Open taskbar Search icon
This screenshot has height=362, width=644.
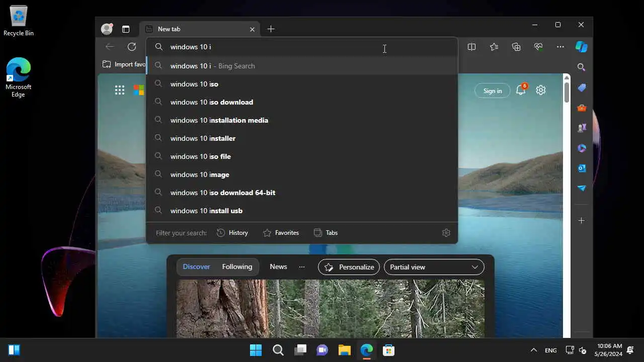coord(278,350)
